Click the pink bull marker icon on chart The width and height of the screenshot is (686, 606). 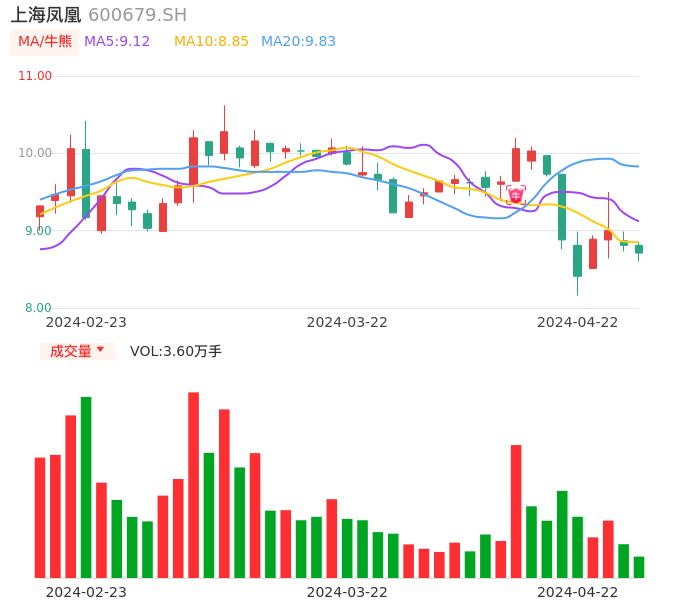(516, 194)
